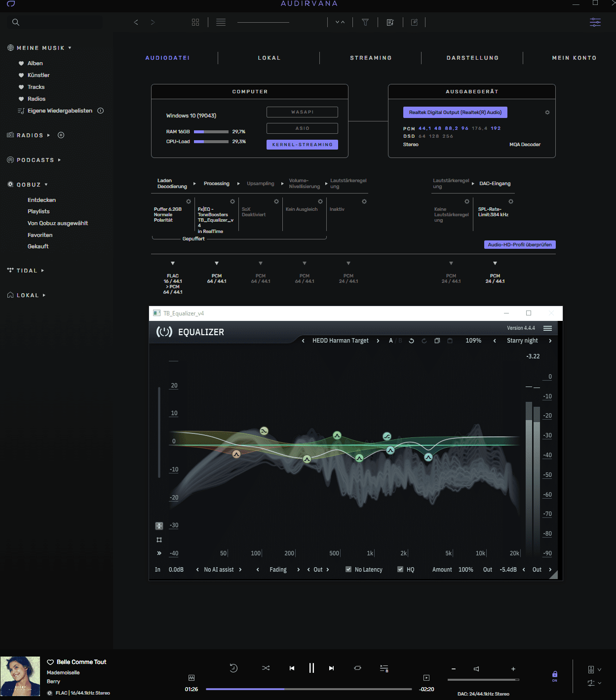The image size is (616, 700).
Task: Seek within the track progress bar
Action: coord(308,689)
